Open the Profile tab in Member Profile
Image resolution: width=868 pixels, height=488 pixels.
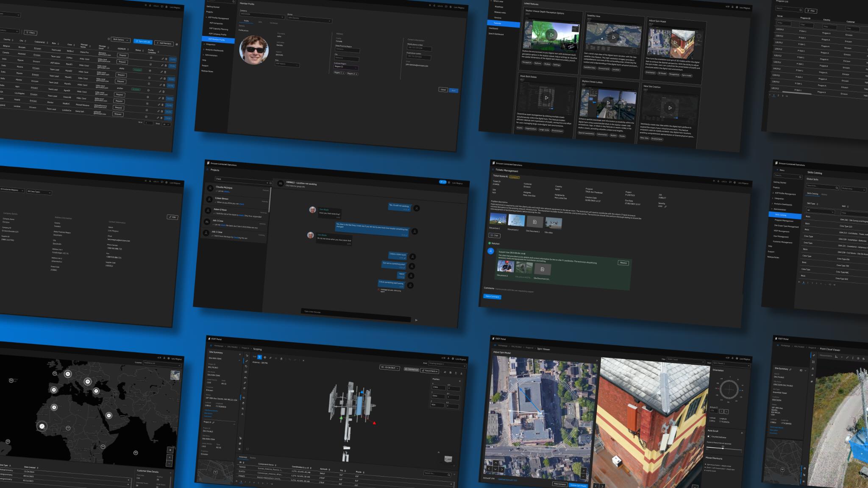coord(246,20)
